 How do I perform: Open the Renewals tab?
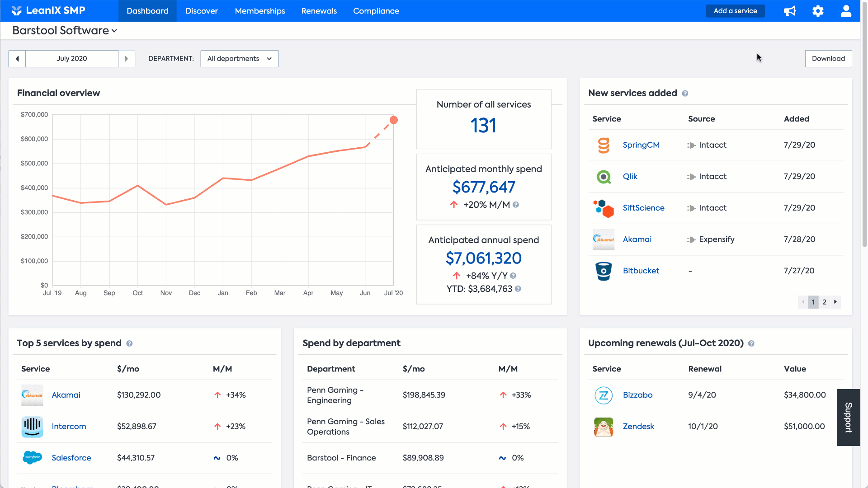point(319,11)
